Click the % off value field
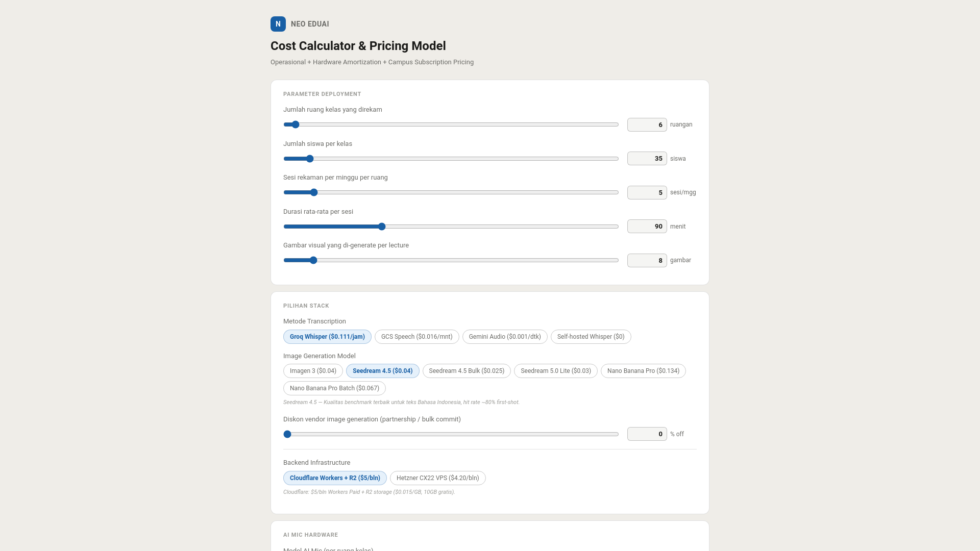980x551 pixels. pyautogui.click(x=647, y=434)
